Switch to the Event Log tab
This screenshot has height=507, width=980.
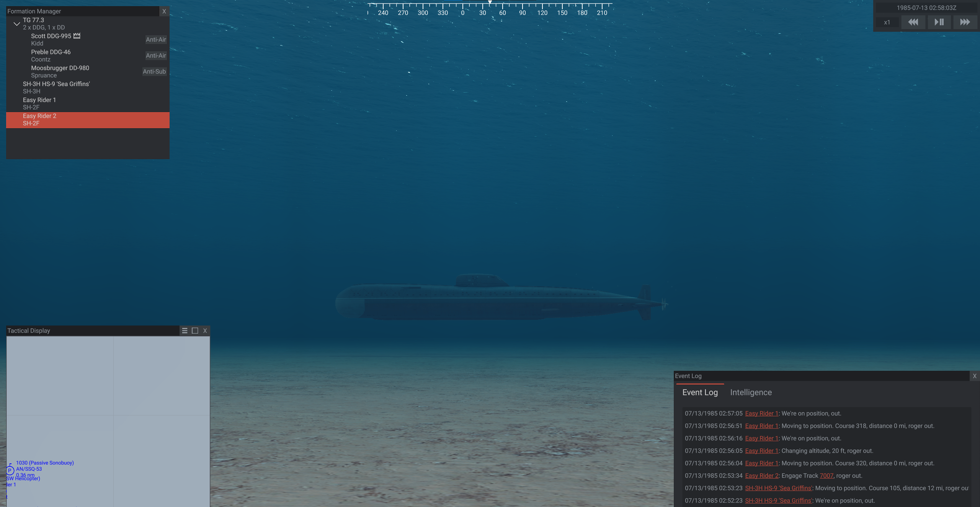click(x=700, y=393)
